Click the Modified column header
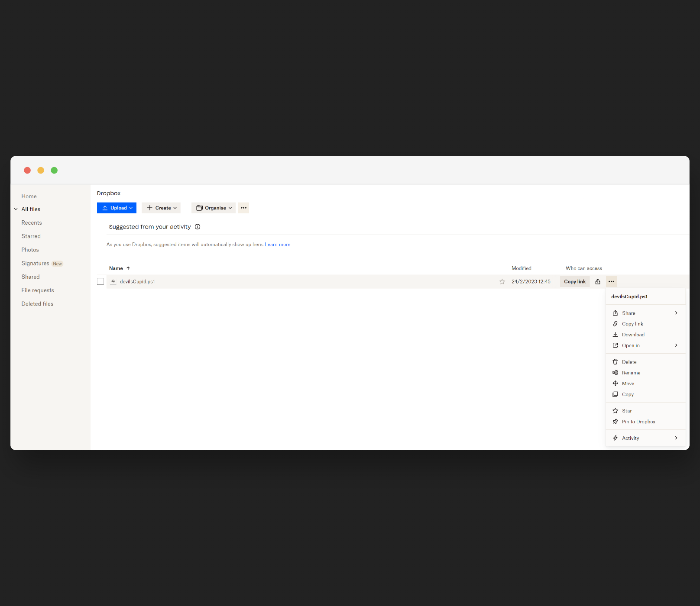 pyautogui.click(x=522, y=268)
